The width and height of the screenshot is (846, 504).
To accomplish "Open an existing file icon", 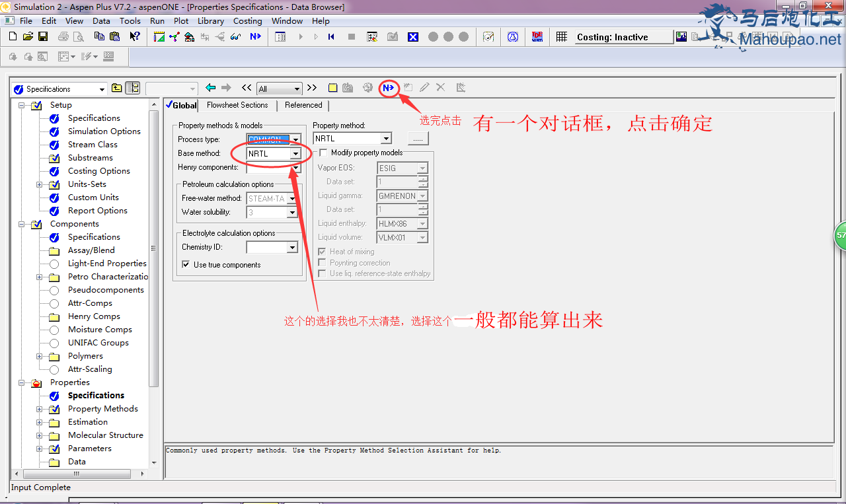I will pyautogui.click(x=28, y=37).
